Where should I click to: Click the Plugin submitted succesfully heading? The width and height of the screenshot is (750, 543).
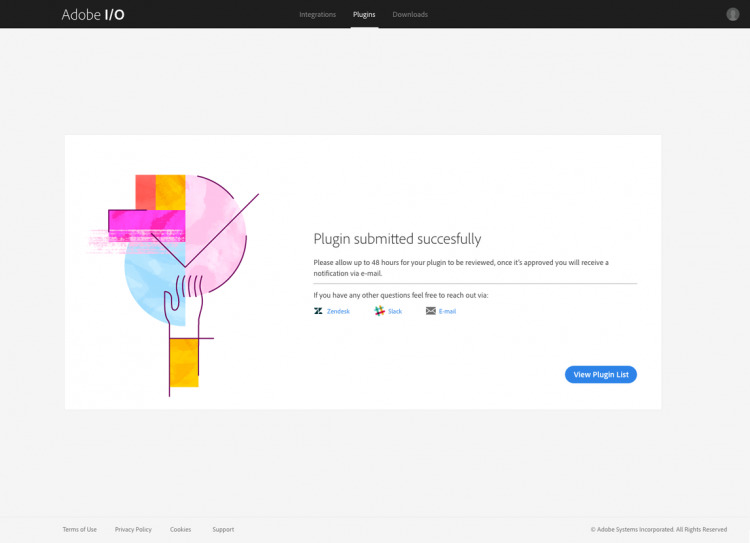click(397, 239)
